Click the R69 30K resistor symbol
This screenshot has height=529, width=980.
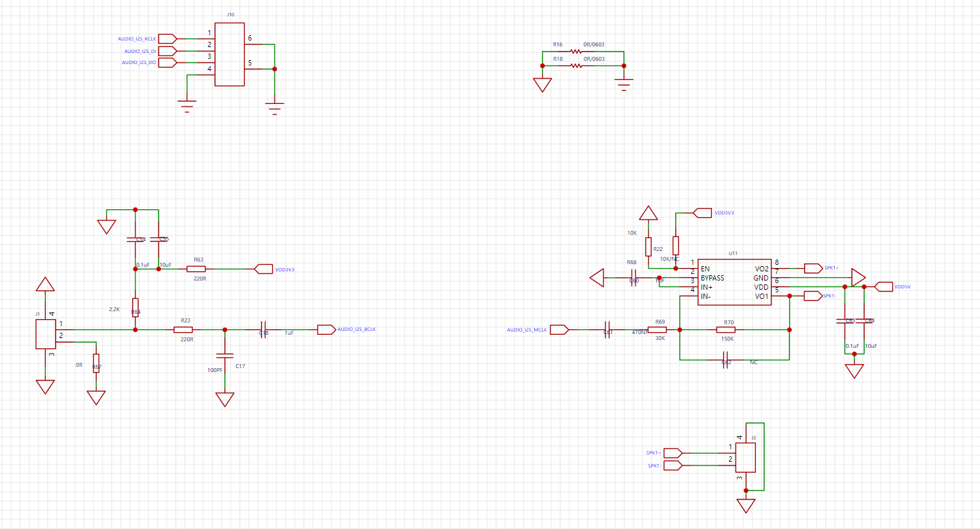pyautogui.click(x=657, y=330)
